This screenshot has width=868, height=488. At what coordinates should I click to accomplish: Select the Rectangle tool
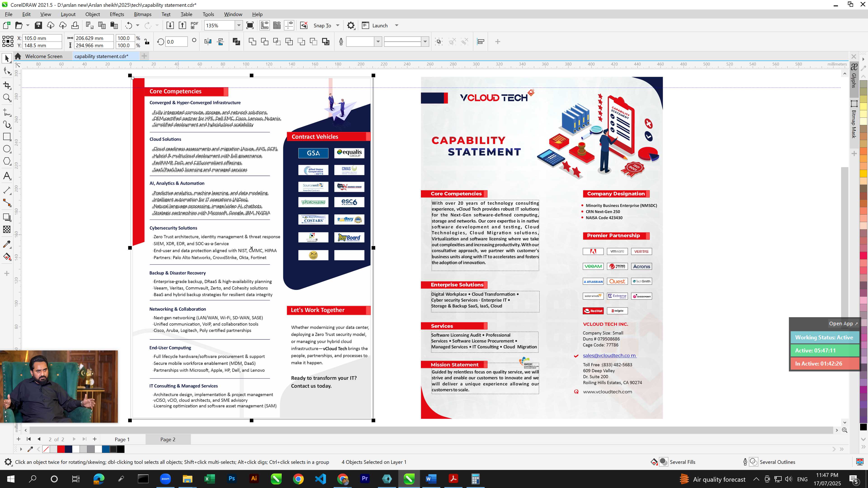point(7,137)
